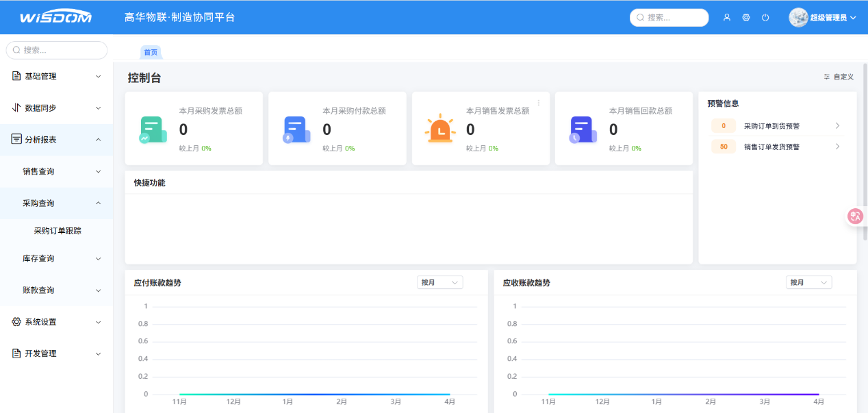Click the pink translate floating icon
868x413 pixels.
pos(855,216)
